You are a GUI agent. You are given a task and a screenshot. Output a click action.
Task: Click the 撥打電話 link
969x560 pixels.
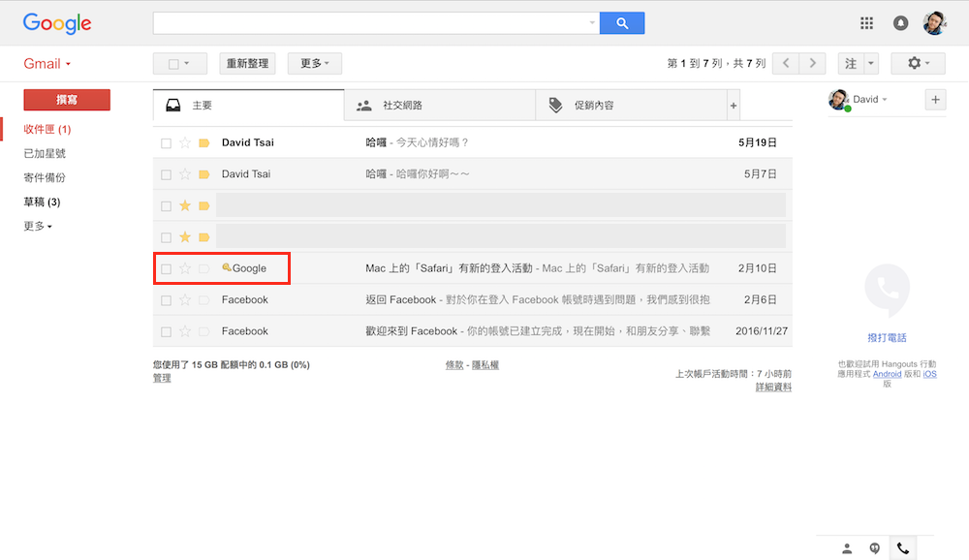[x=887, y=337]
